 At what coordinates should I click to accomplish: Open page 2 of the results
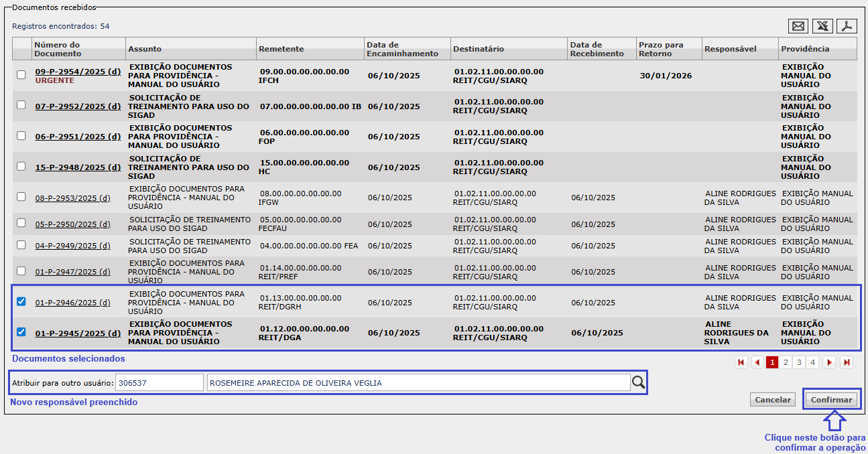click(786, 362)
